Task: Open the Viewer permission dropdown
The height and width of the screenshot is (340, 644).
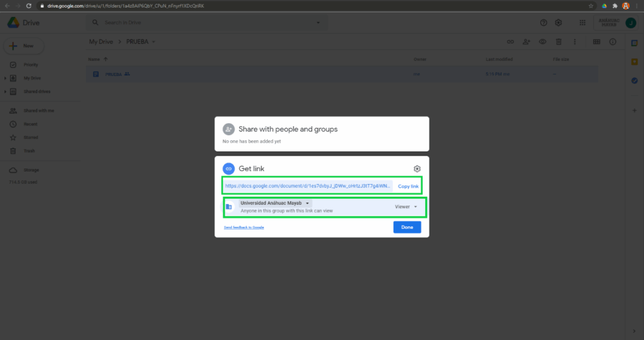Action: point(406,207)
